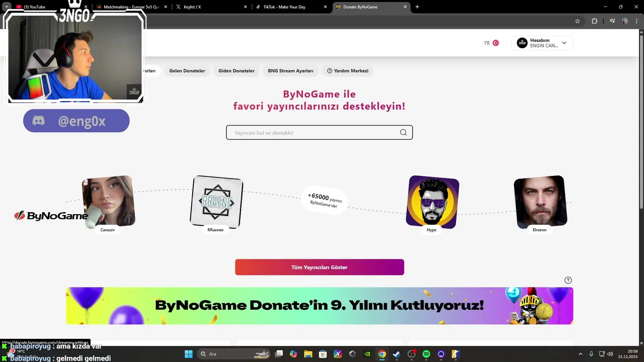Open the tab search dropdown arrow
This screenshot has width=644, height=362.
(7, 7)
